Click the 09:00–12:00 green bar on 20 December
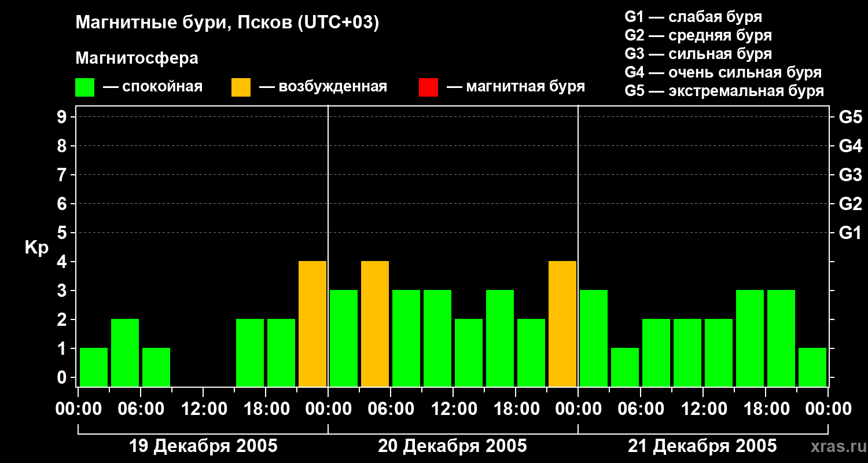This screenshot has width=868, height=463. pyautogui.click(x=437, y=338)
